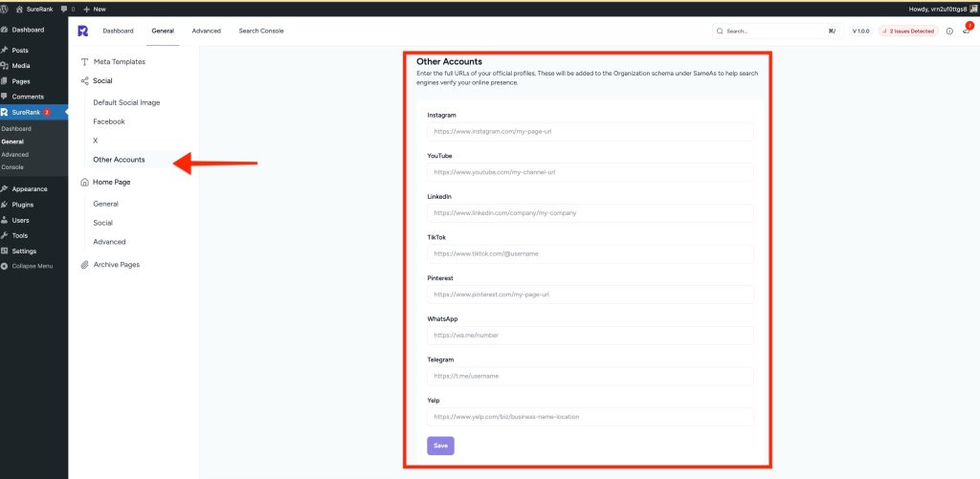The image size is (980, 479).
Task: Switch to the Search Console tab
Action: (x=261, y=31)
